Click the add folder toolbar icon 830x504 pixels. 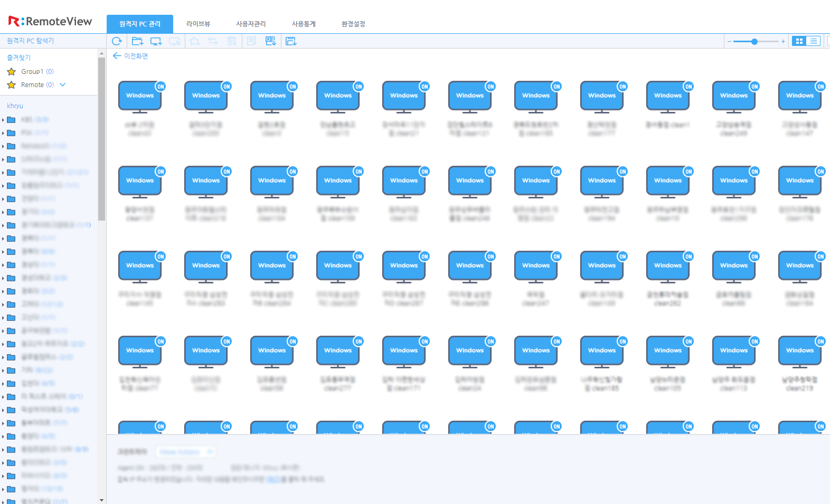coord(137,41)
